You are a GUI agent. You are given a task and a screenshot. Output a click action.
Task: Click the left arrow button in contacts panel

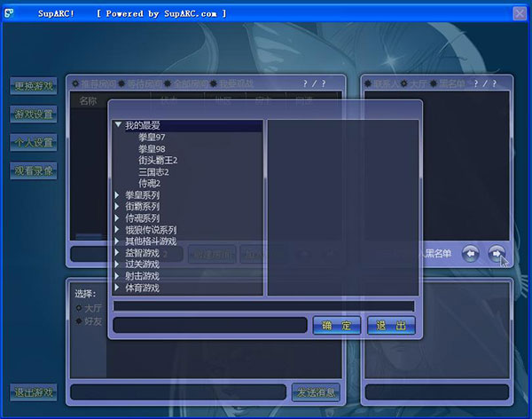[x=471, y=254]
